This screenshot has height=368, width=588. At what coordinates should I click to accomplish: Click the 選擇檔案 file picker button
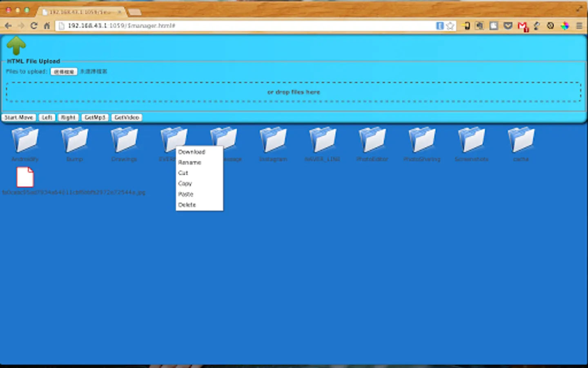pos(64,71)
